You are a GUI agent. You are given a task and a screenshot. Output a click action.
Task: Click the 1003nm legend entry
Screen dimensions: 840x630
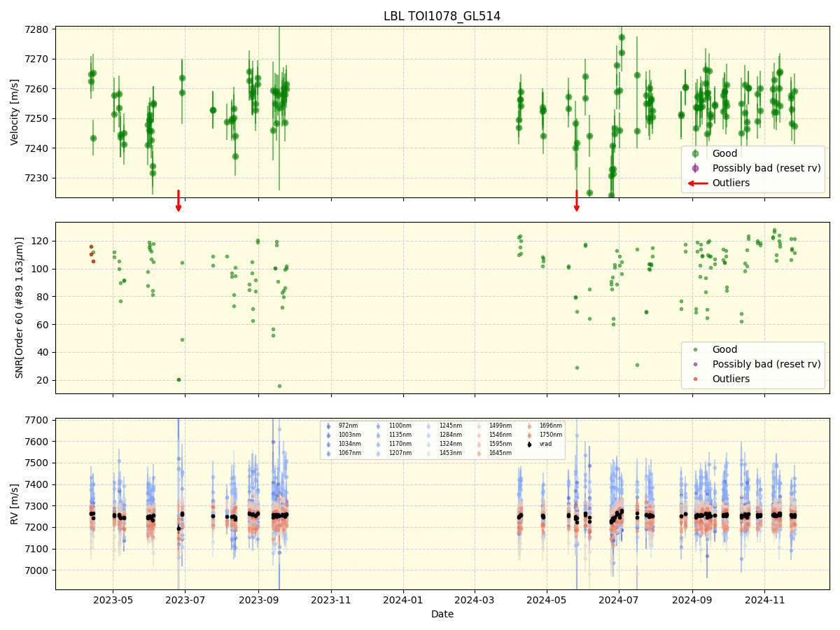(349, 435)
